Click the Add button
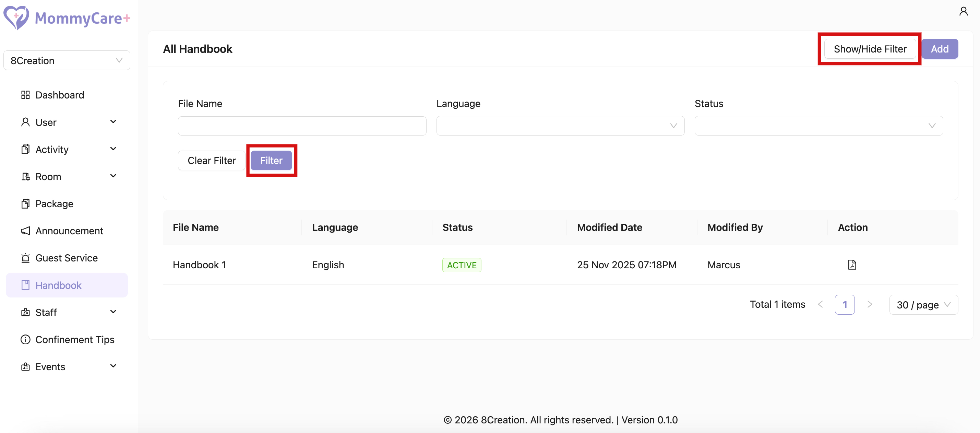The height and width of the screenshot is (433, 980). click(939, 49)
